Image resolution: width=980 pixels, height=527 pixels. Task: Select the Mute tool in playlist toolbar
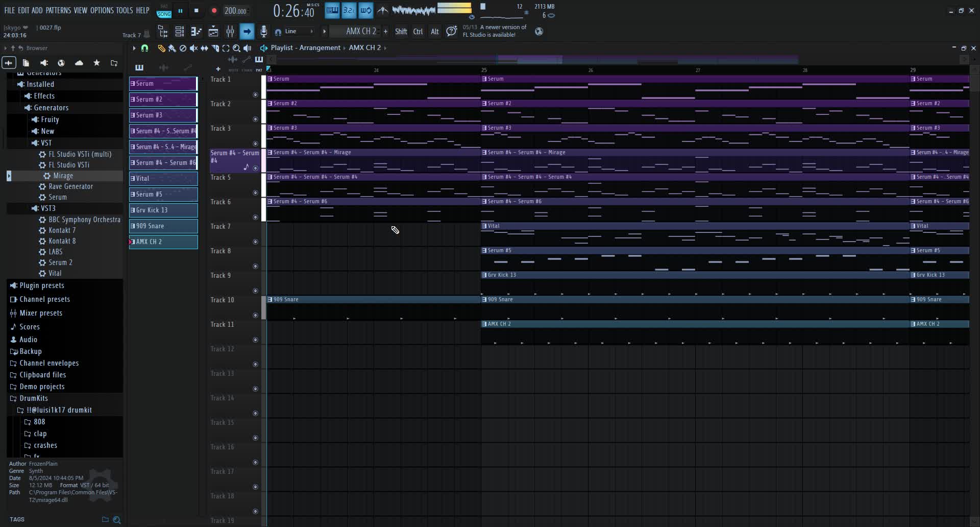pos(193,48)
